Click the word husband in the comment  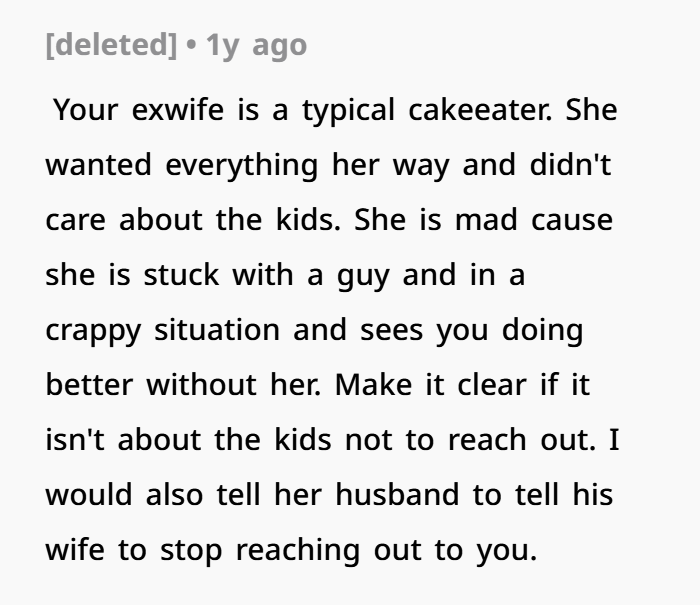397,494
